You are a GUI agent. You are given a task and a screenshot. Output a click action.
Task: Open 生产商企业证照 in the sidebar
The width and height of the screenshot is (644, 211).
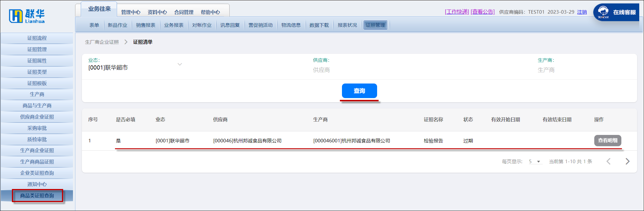click(37, 150)
